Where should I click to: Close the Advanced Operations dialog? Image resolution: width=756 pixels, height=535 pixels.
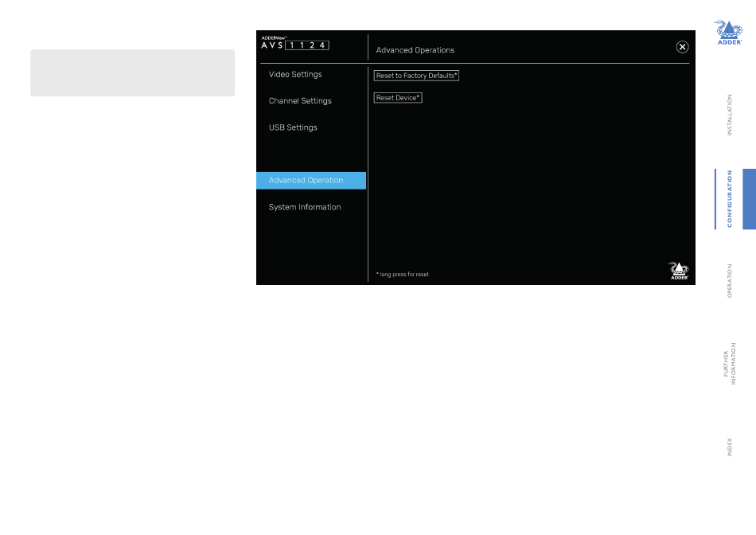pos(682,47)
